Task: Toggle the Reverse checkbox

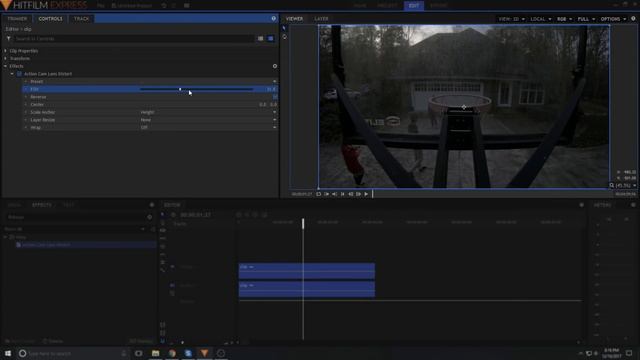Action: coord(275,97)
